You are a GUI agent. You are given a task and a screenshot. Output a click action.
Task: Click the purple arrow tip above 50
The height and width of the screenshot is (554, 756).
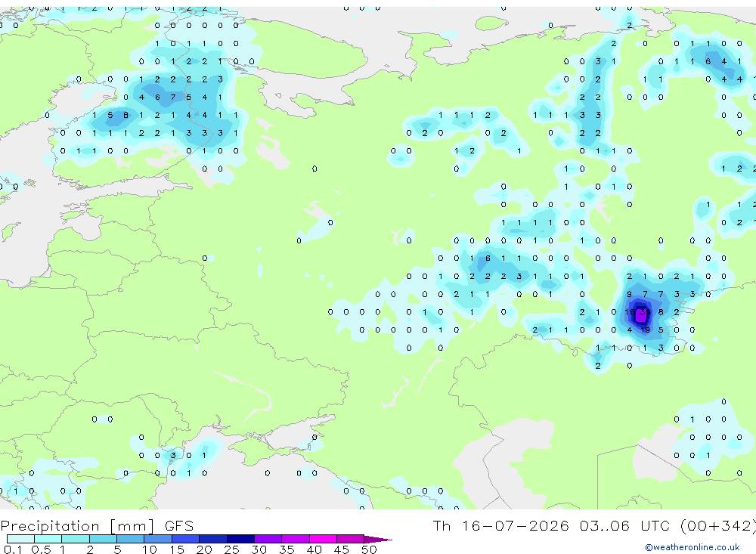coord(378,540)
